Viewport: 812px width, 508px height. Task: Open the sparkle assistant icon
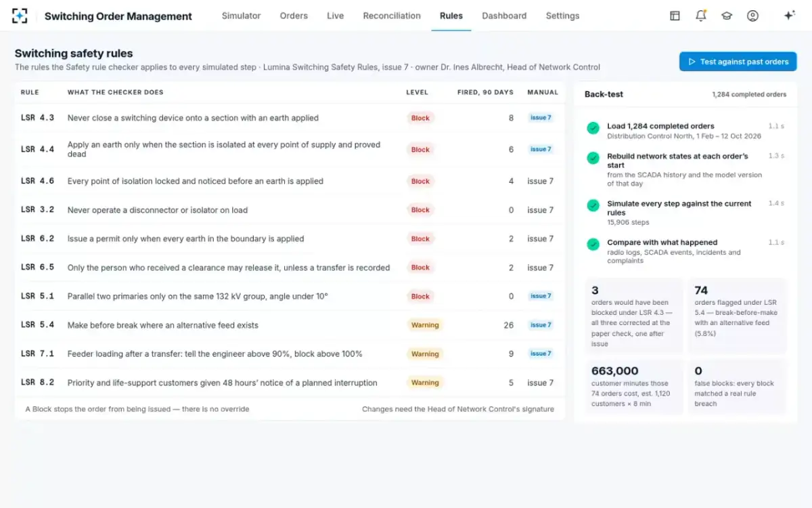point(789,16)
